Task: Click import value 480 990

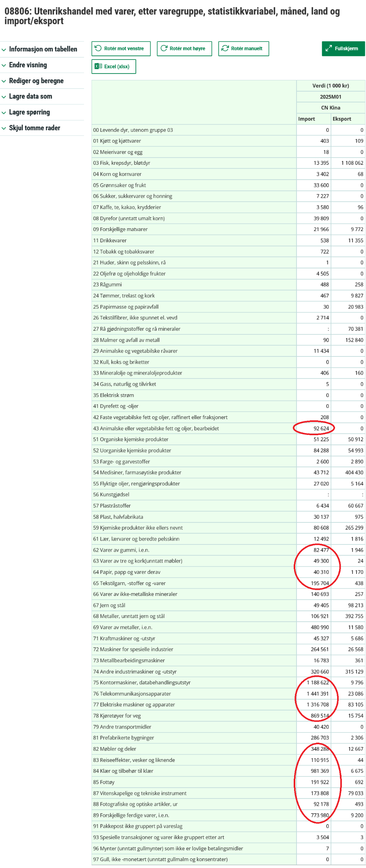Action: click(x=320, y=627)
